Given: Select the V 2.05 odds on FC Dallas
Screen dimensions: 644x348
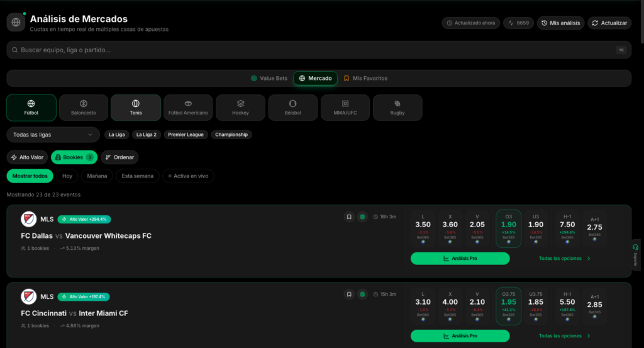Looking at the screenshot, I should tap(477, 229).
